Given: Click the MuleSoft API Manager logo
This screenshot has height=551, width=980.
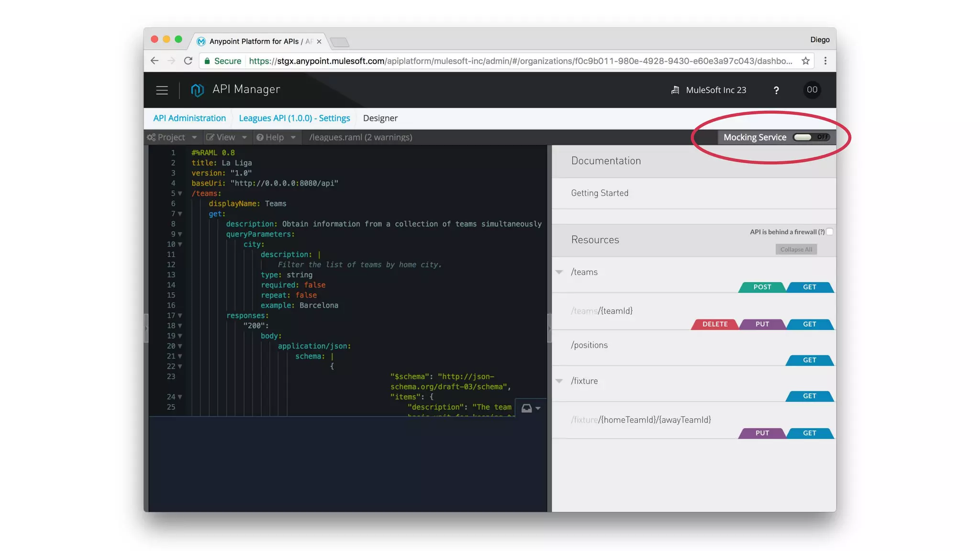Looking at the screenshot, I should (x=197, y=90).
